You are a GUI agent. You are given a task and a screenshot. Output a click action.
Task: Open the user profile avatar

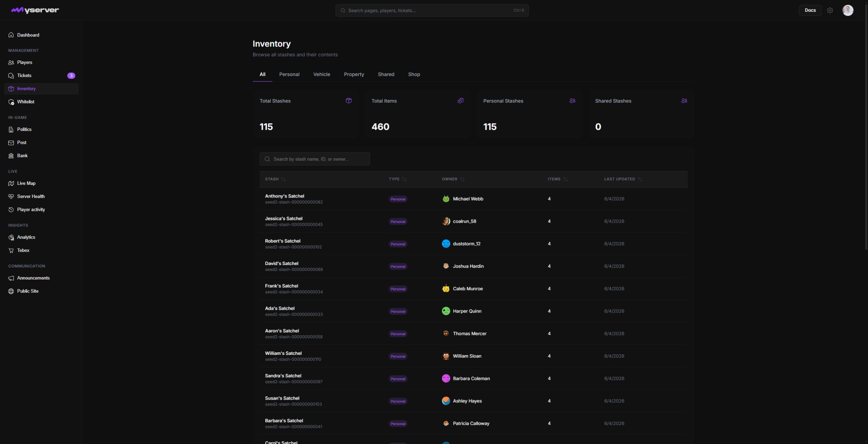click(x=848, y=10)
